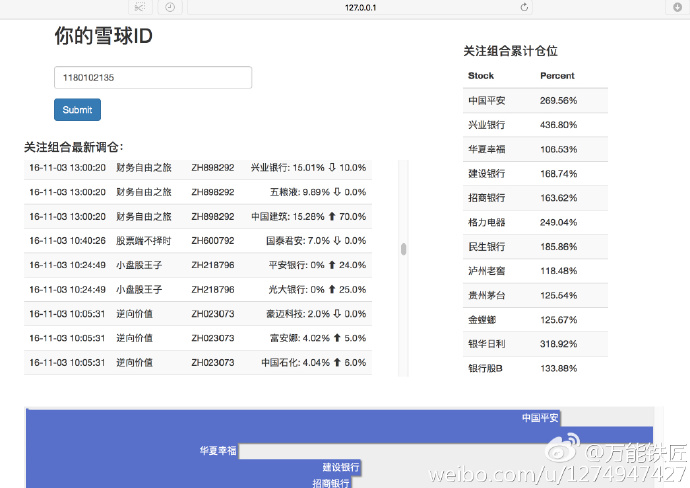
Task: Click the Stock column header
Action: pyautogui.click(x=481, y=76)
